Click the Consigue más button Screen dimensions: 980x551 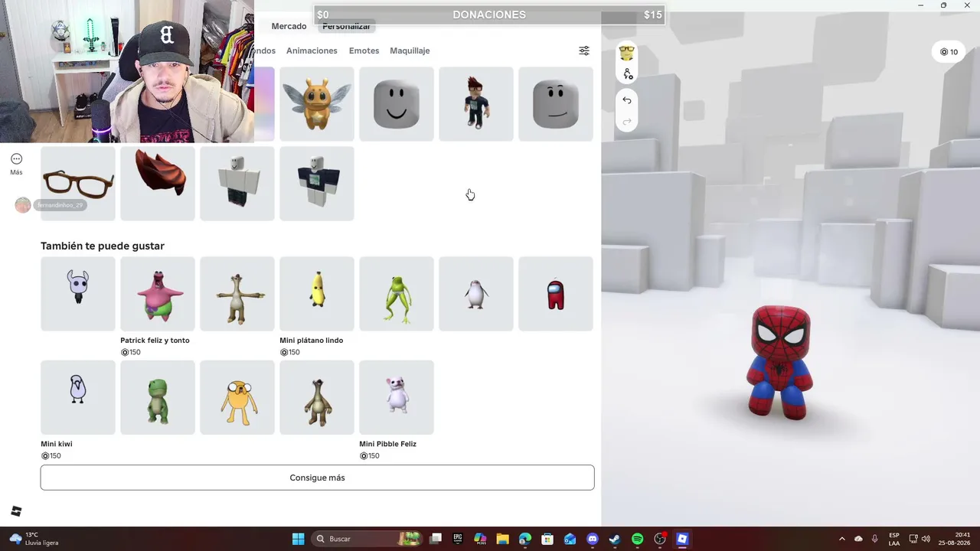click(x=317, y=478)
